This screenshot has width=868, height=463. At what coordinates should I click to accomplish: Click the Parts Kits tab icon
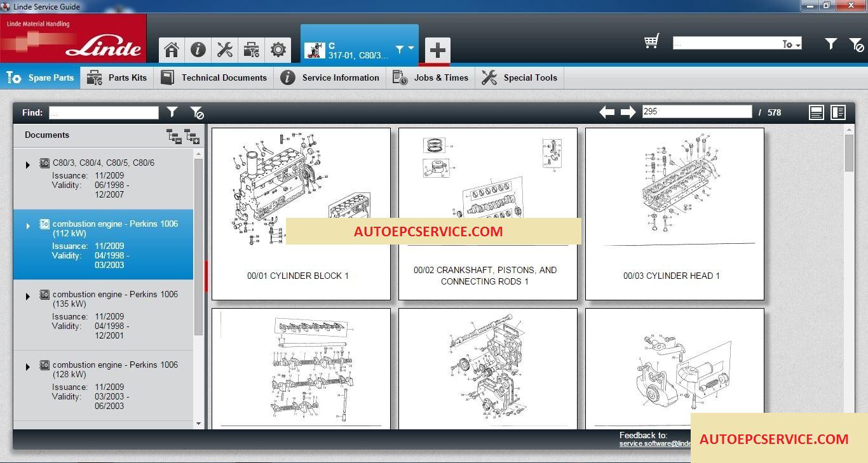[95, 77]
